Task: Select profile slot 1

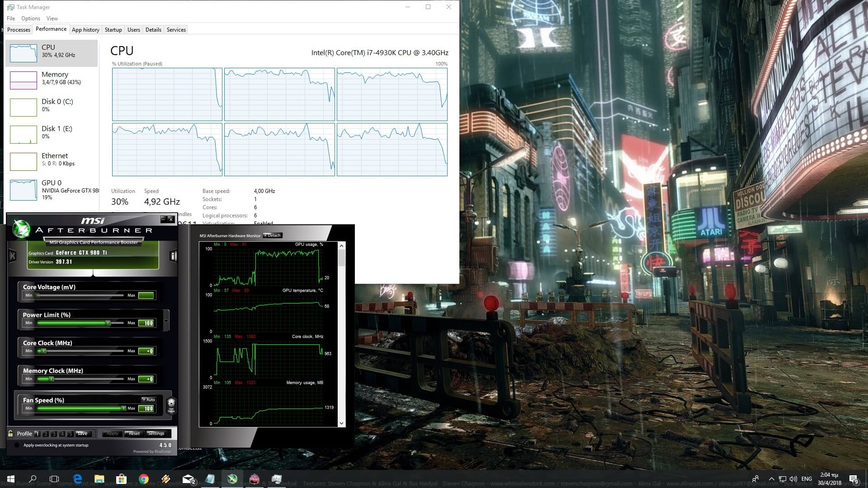Action: pos(37,434)
